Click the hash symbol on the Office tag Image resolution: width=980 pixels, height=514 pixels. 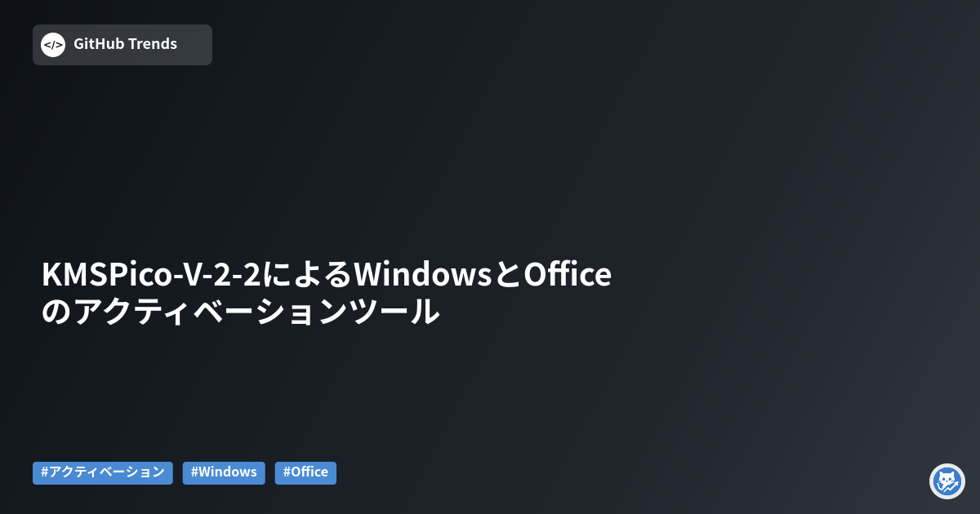pos(287,472)
